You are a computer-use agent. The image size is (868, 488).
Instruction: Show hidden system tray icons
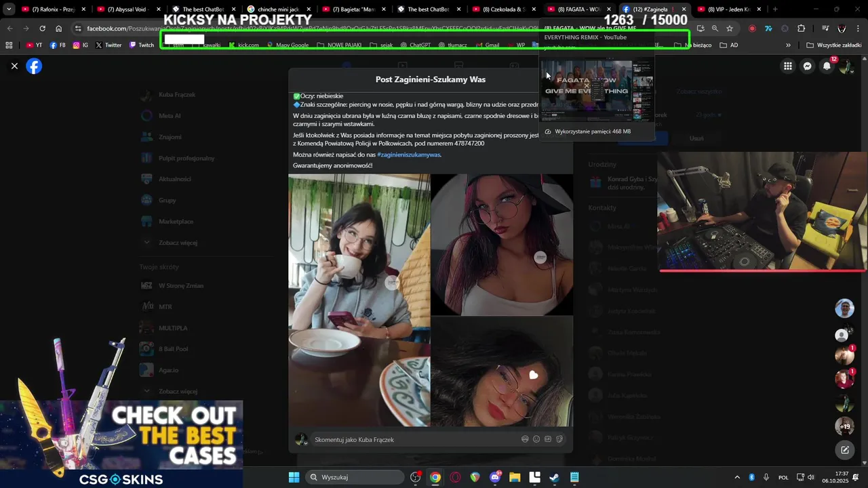click(x=737, y=477)
